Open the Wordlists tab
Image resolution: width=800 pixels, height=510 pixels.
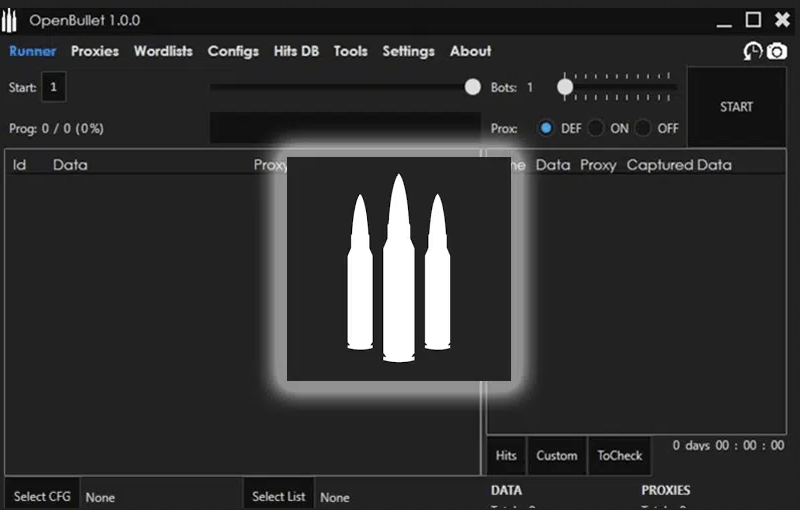pyautogui.click(x=163, y=51)
